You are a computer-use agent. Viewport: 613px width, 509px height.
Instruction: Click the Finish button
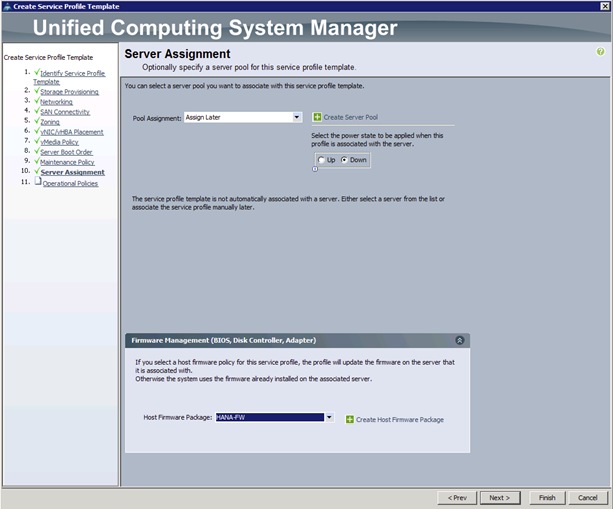547,498
